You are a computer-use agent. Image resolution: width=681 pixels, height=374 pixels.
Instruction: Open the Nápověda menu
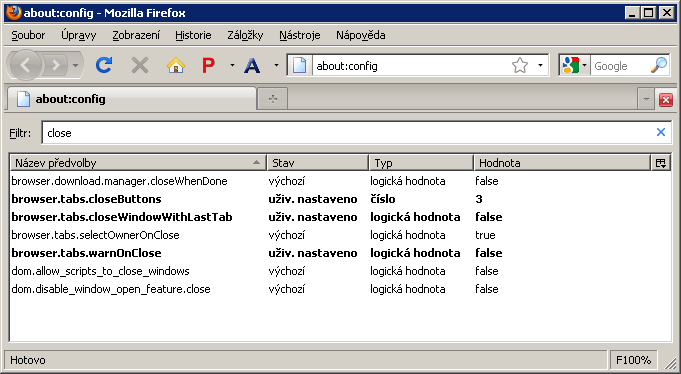[360, 35]
